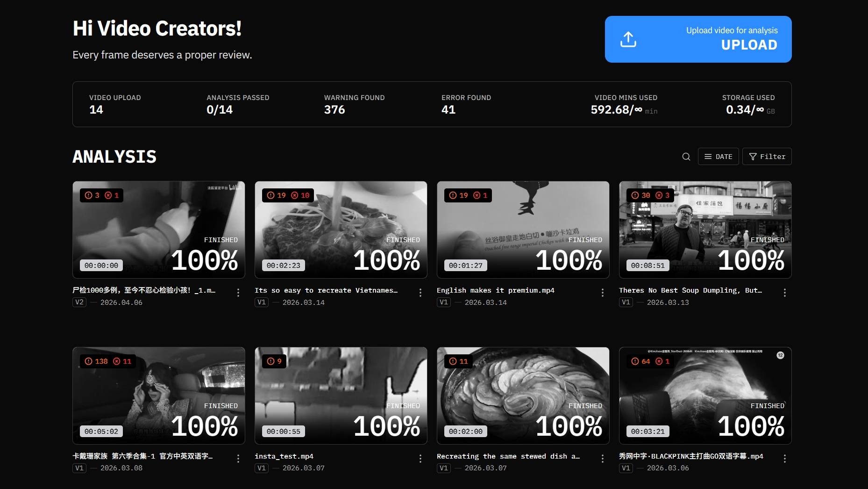Open three-dot menu for Recreating the same stewed dish
This screenshot has height=489, width=868.
603,459
